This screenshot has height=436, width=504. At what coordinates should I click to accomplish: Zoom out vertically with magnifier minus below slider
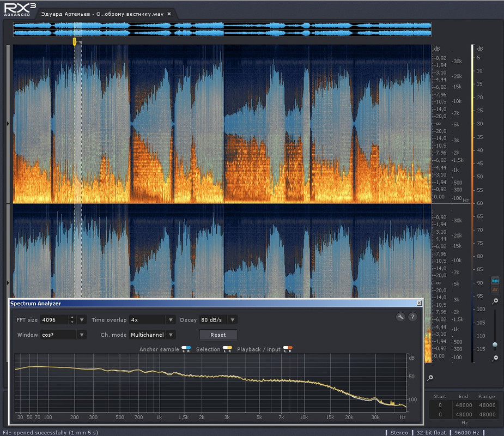coord(495,358)
